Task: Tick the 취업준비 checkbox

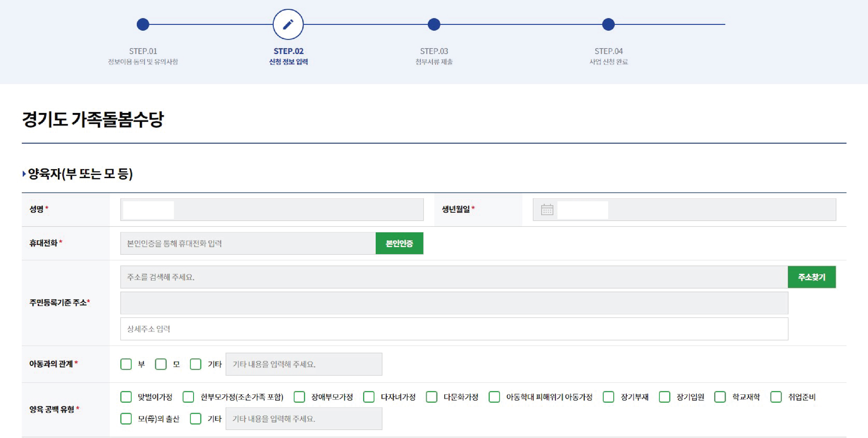Action: (x=776, y=397)
